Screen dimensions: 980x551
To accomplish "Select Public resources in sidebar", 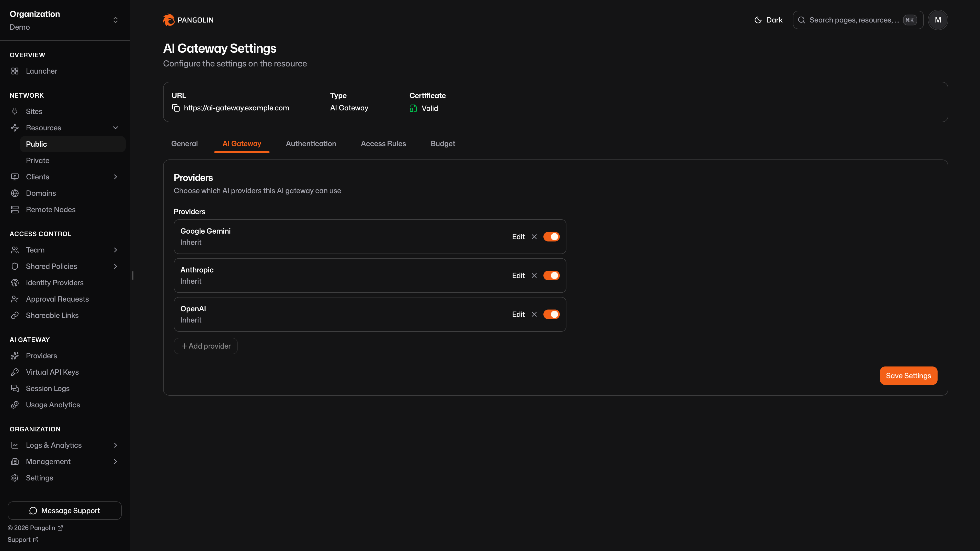I will (73, 144).
